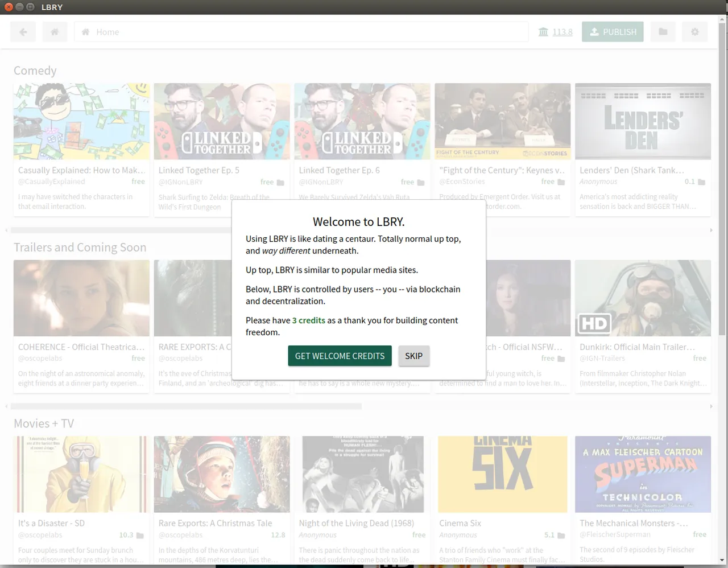This screenshot has width=728, height=568.
Task: Open the wallet bank icon
Action: coord(543,32)
